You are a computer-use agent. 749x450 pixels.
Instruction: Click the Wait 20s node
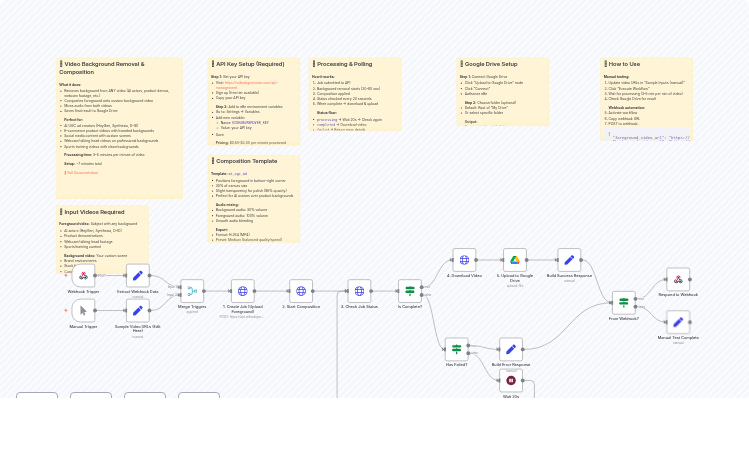click(x=511, y=381)
